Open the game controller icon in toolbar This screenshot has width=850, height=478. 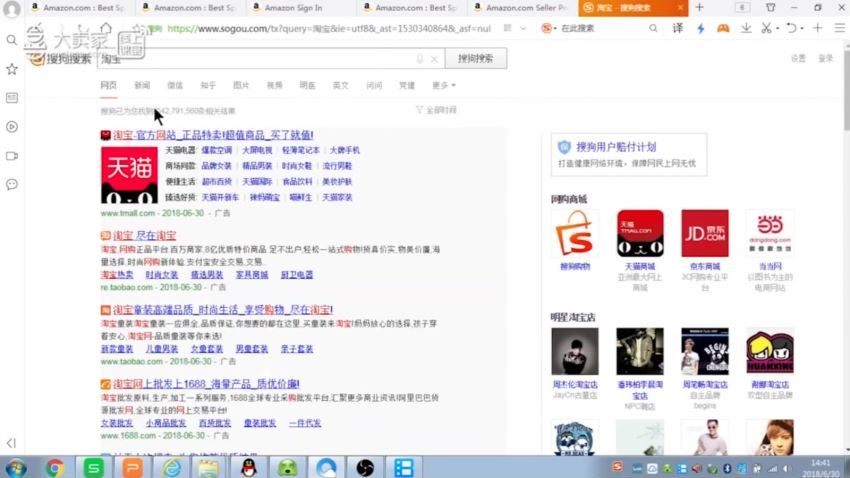[x=723, y=28]
